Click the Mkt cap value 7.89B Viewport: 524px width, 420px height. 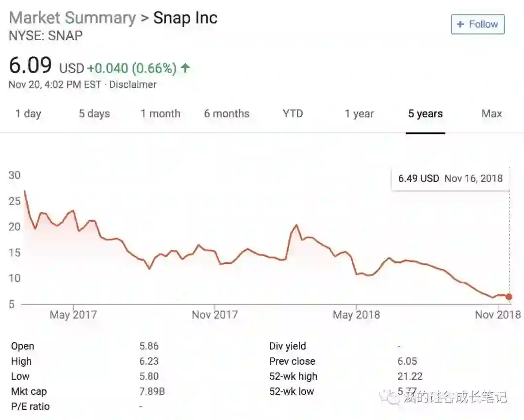[x=152, y=391]
